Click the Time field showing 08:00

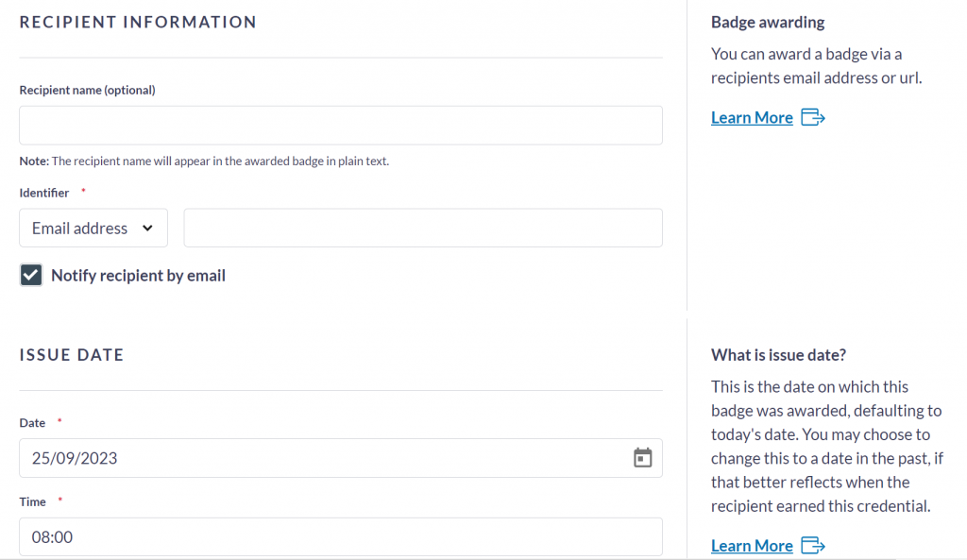pyautogui.click(x=340, y=536)
